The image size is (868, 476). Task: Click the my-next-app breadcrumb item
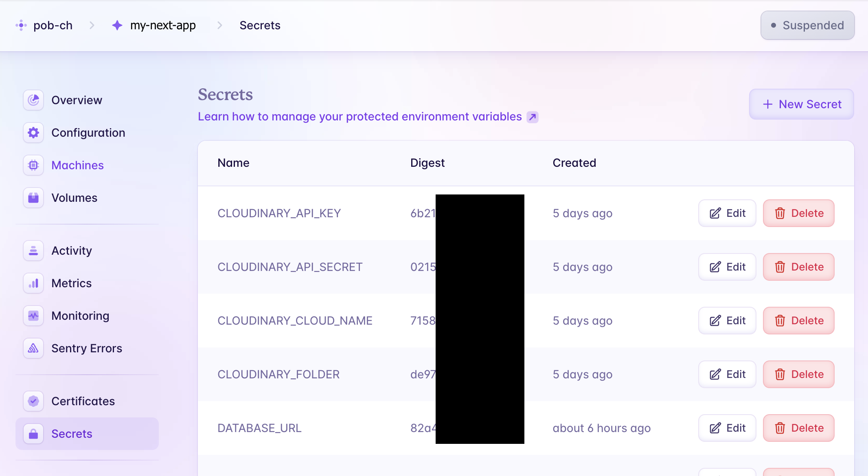(164, 25)
